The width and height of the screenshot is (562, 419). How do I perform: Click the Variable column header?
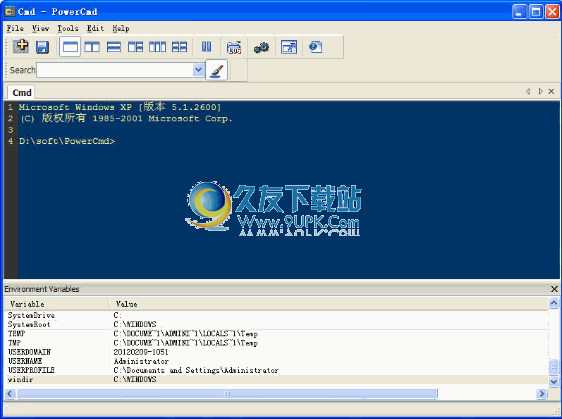(56, 304)
